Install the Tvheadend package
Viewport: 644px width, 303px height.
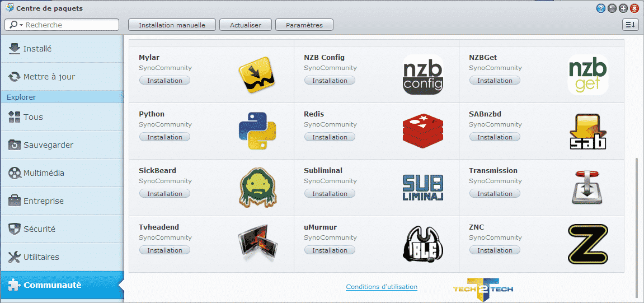pos(164,250)
